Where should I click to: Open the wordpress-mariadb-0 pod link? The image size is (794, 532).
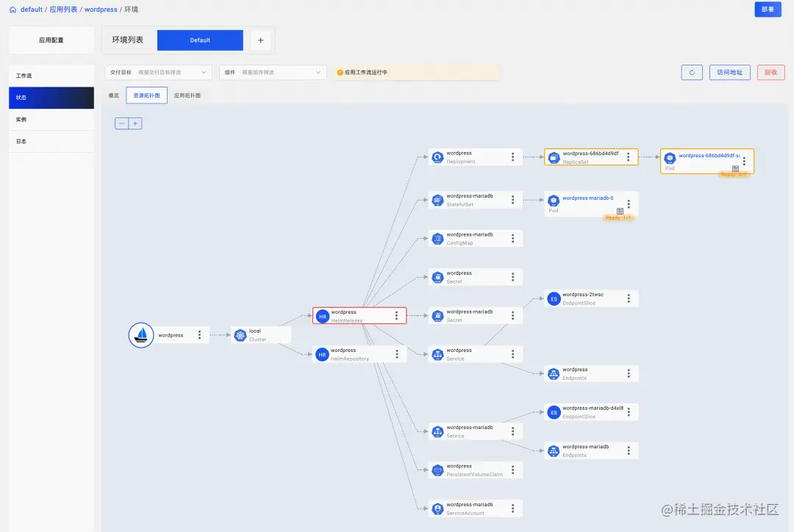(588, 198)
